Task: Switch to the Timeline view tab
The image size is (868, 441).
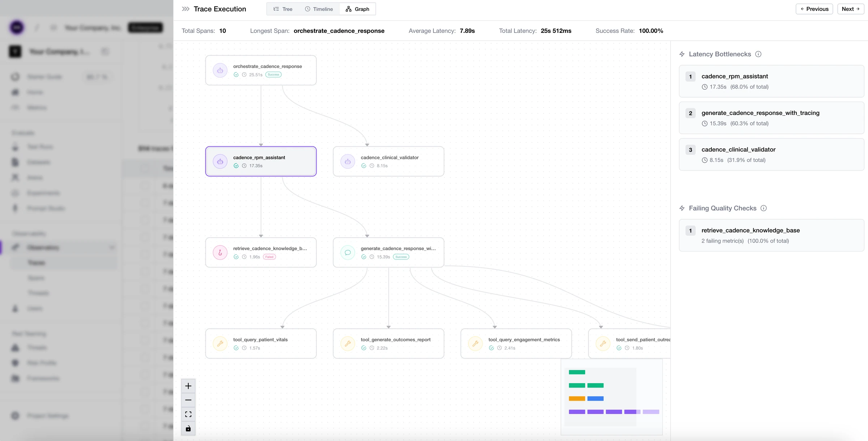Action: pos(319,9)
